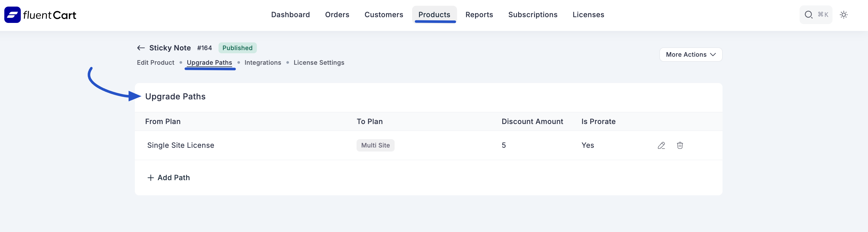Click the Multi Site plan tag
Image resolution: width=868 pixels, height=232 pixels.
click(x=375, y=145)
